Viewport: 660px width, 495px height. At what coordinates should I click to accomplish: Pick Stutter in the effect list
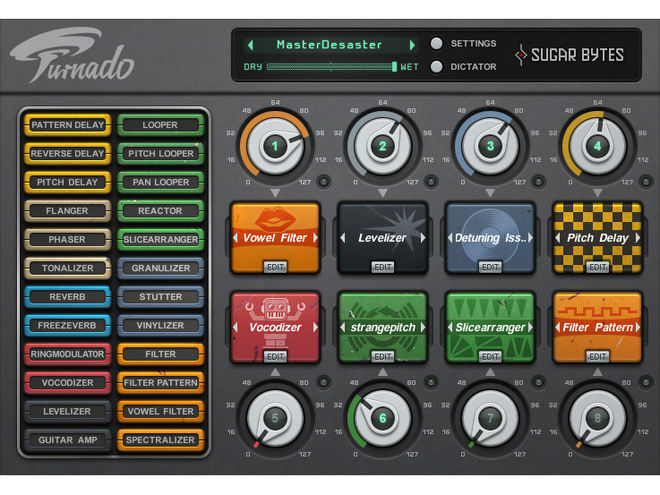coord(160,297)
